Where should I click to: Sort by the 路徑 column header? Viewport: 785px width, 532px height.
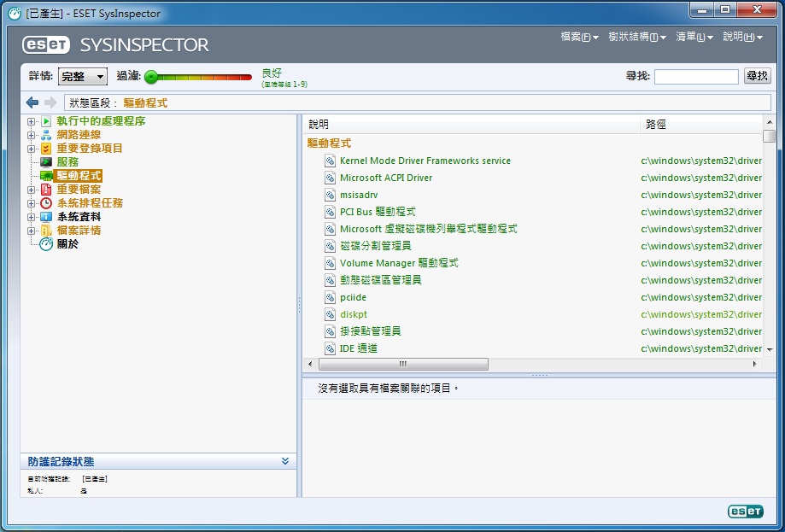click(701, 124)
